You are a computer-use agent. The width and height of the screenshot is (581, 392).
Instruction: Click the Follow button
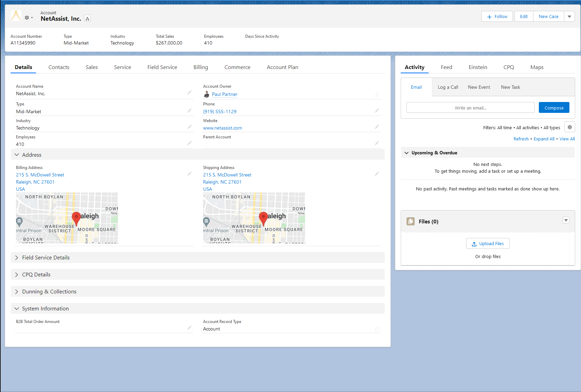click(497, 16)
